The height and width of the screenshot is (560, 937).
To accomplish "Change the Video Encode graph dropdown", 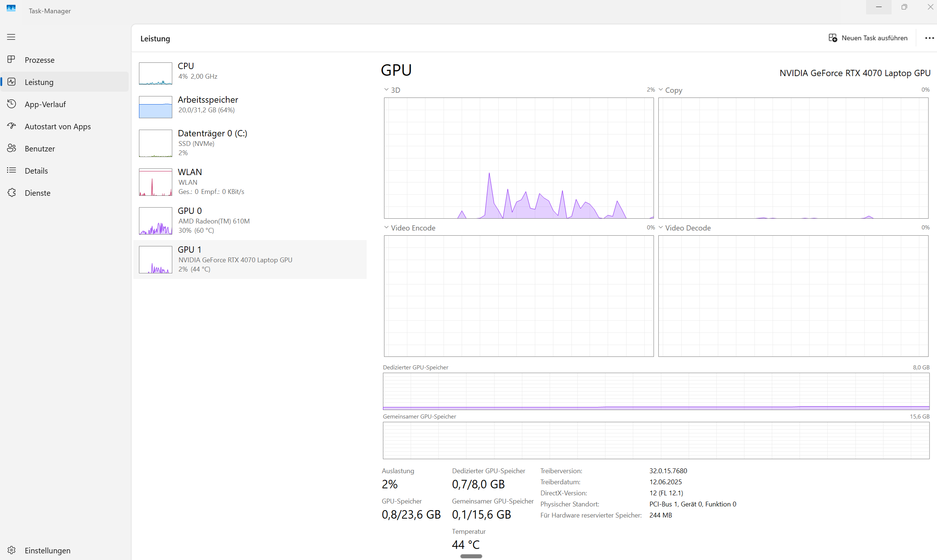I will pos(387,228).
